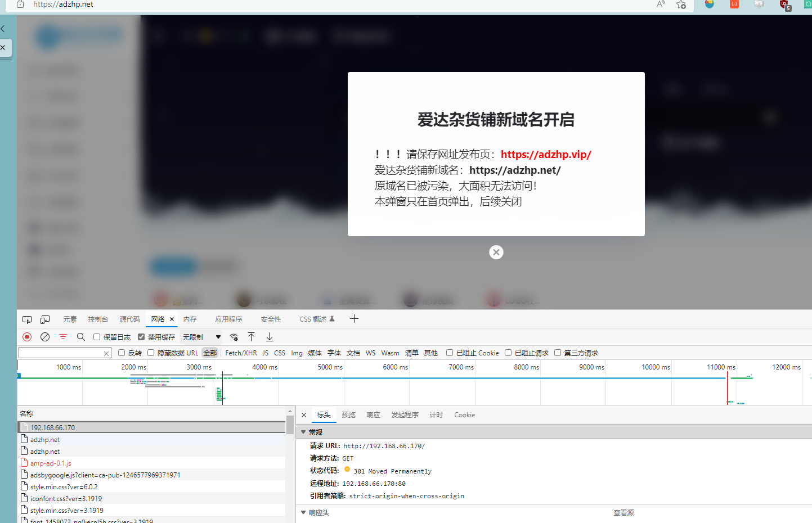The height and width of the screenshot is (523, 812).
Task: Open the throttling No-throttling dropdown
Action: point(201,337)
